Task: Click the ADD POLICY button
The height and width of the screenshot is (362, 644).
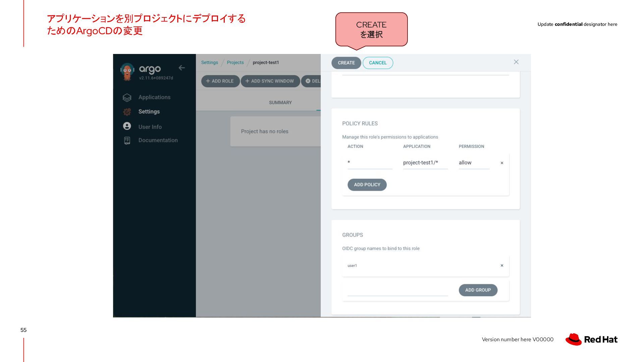Action: click(367, 185)
